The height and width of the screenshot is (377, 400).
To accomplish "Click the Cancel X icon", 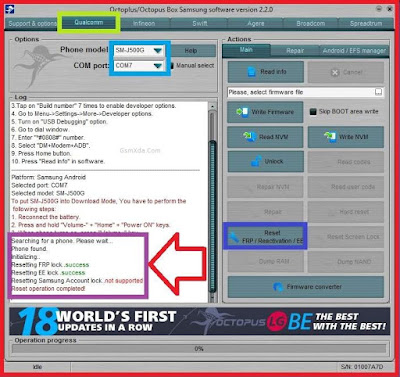I will click(335, 72).
